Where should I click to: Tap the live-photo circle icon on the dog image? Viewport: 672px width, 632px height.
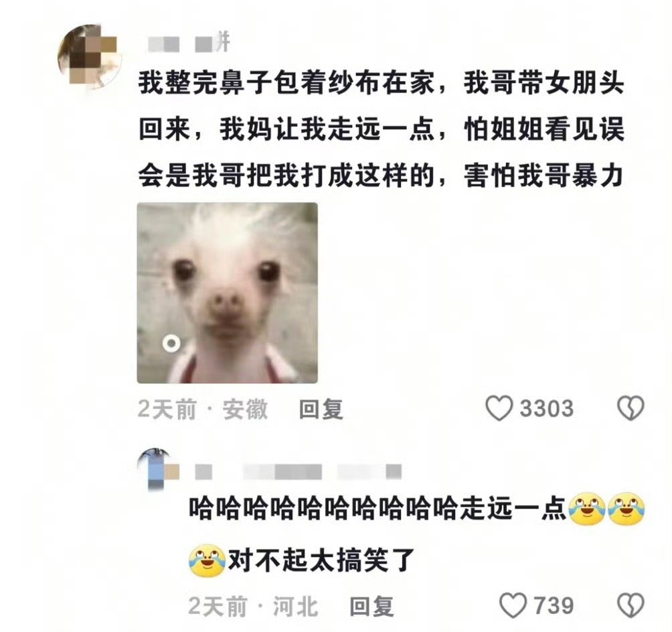click(x=171, y=343)
